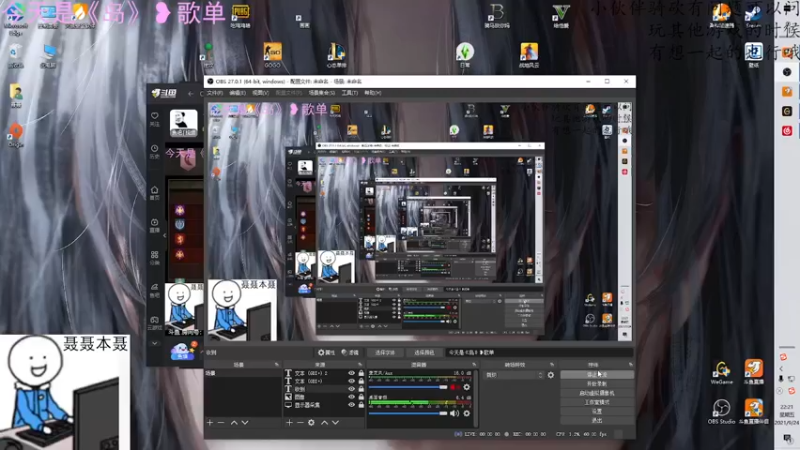Open the 工具(T) menu in OBS
The image size is (800, 450).
(x=349, y=93)
